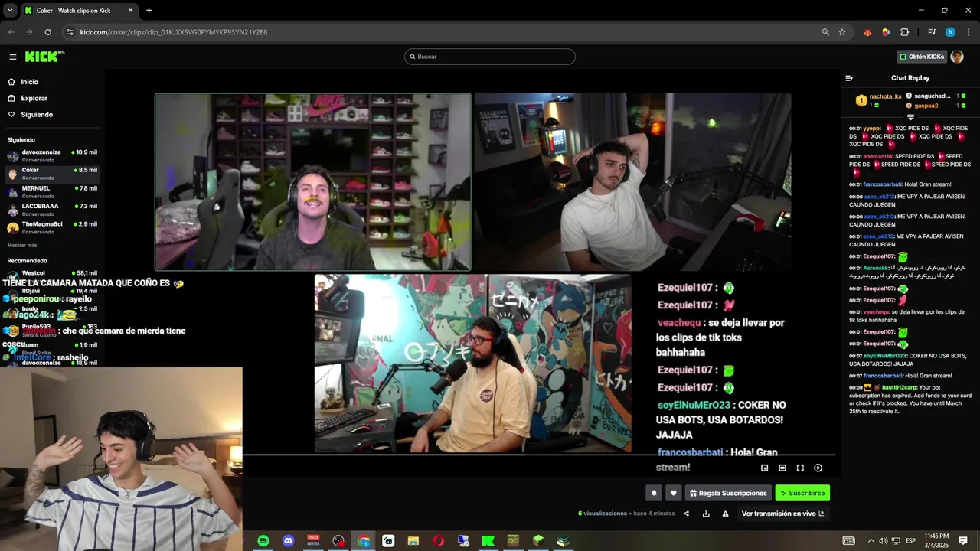Open Kick app from the taskbar
Viewport: 980px width, 551px height.
click(488, 541)
